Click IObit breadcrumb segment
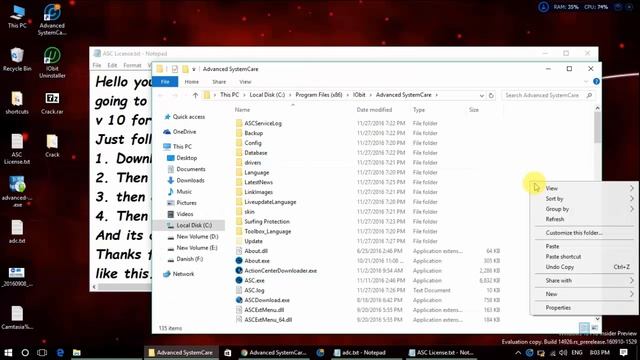This screenshot has width=640, height=360. pyautogui.click(x=359, y=95)
